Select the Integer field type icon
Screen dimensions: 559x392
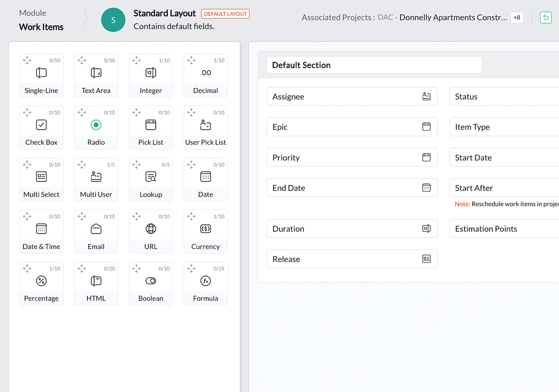click(151, 73)
